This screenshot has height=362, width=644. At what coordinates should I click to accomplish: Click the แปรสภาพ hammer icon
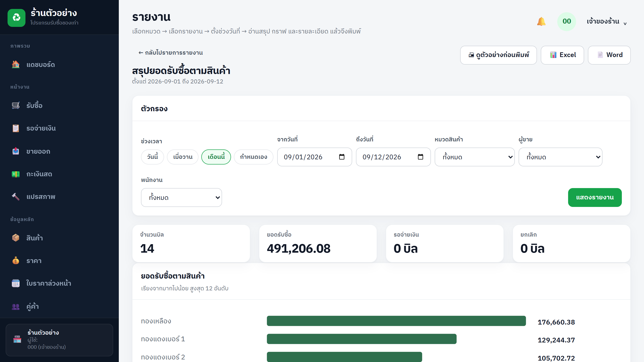(x=16, y=197)
